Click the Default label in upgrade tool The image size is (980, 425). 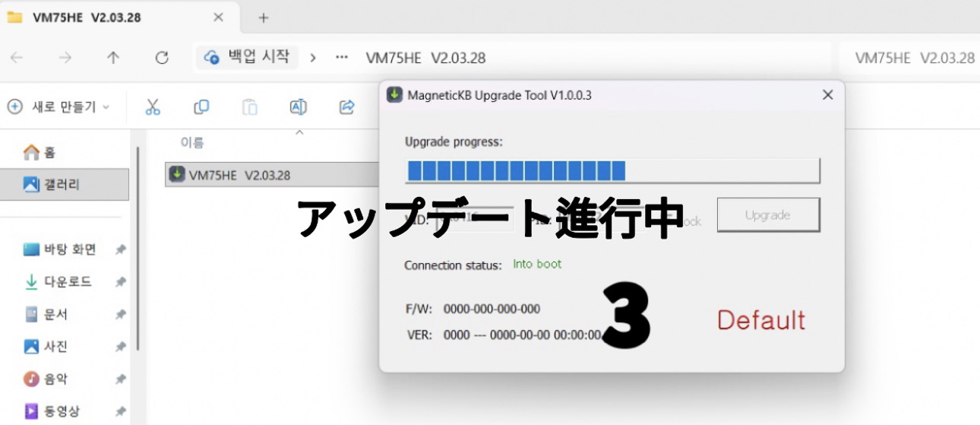[x=761, y=320]
